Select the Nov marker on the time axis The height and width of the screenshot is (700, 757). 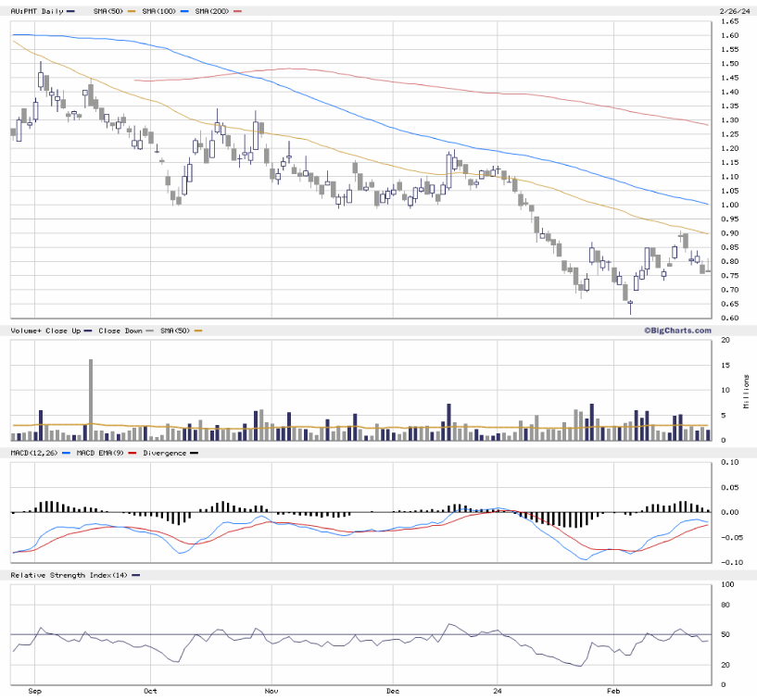pyautogui.click(x=270, y=691)
